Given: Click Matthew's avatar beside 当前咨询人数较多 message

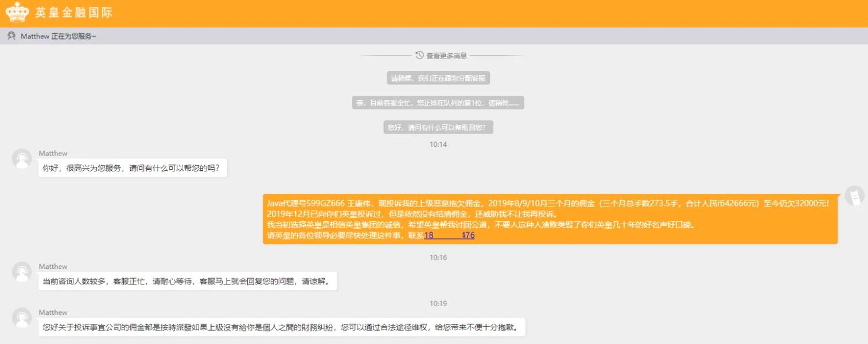Looking at the screenshot, I should click(x=22, y=272).
